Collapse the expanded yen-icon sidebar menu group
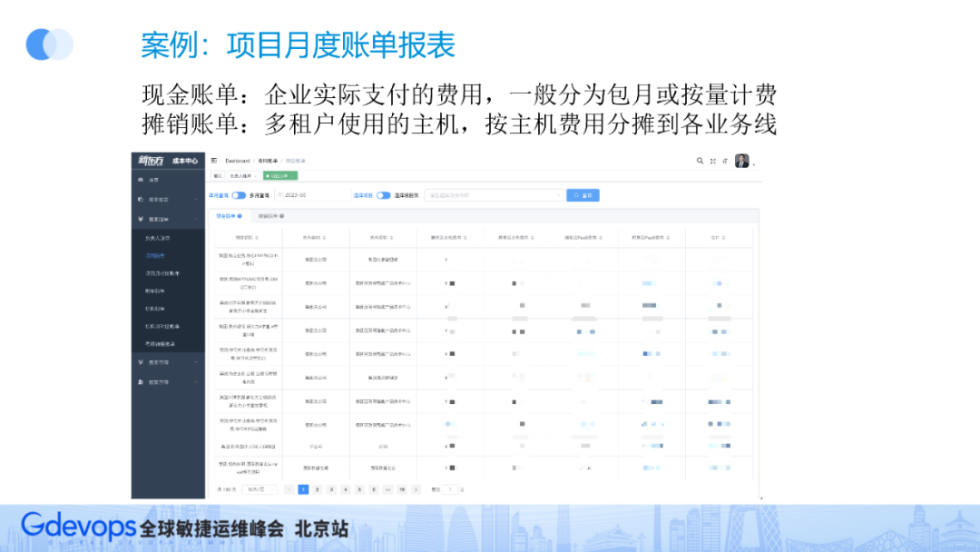The image size is (980, 552). click(168, 220)
